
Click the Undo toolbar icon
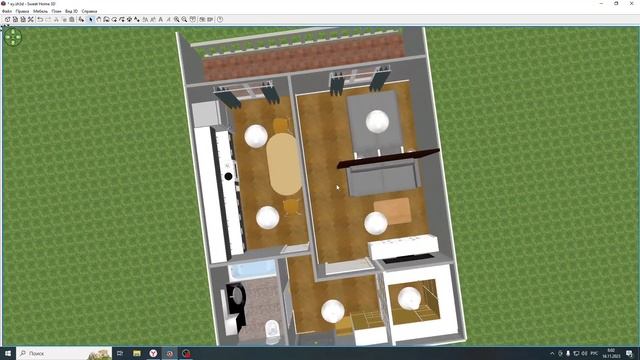pyautogui.click(x=40, y=19)
